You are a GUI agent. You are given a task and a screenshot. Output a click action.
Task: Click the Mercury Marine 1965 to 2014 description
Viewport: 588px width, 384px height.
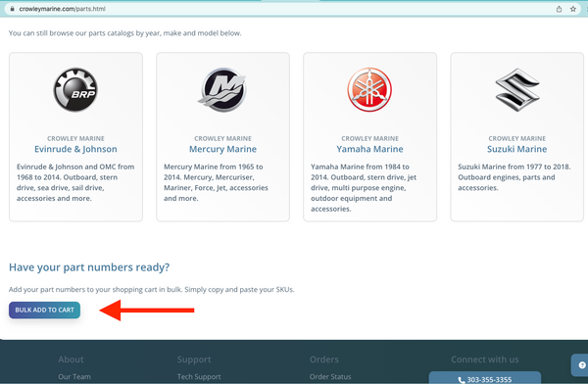click(x=216, y=182)
